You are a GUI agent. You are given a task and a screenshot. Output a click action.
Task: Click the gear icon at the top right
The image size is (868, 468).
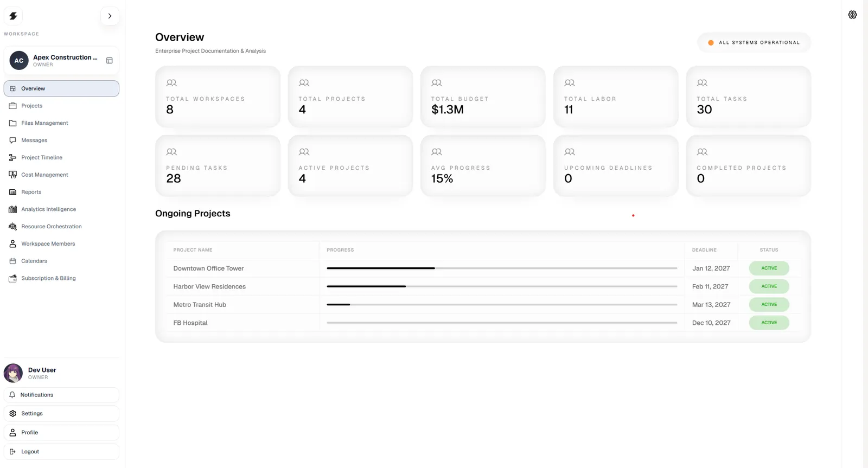point(852,15)
